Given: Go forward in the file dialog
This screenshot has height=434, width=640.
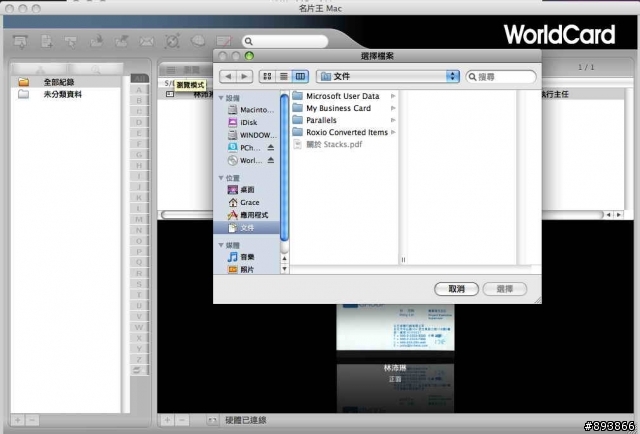Looking at the screenshot, I should 244,76.
